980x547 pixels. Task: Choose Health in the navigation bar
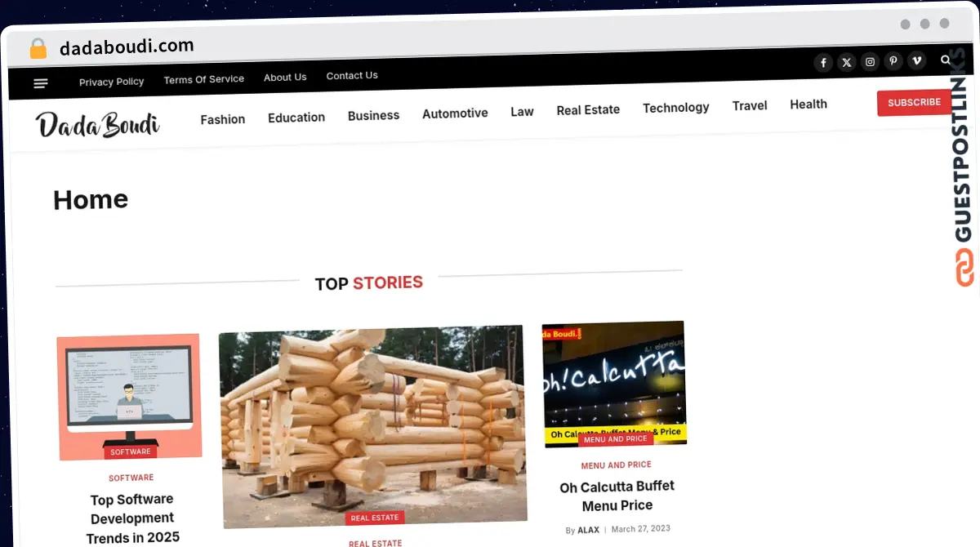tap(808, 104)
